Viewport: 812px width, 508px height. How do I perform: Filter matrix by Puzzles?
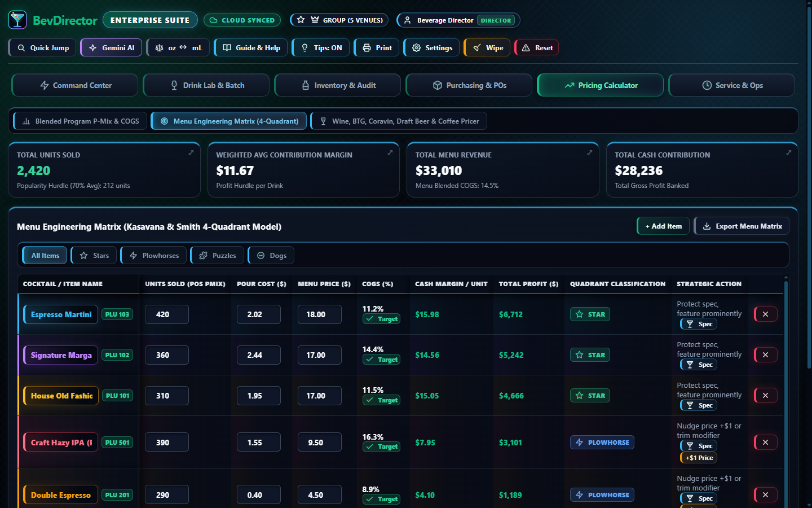[217, 256]
